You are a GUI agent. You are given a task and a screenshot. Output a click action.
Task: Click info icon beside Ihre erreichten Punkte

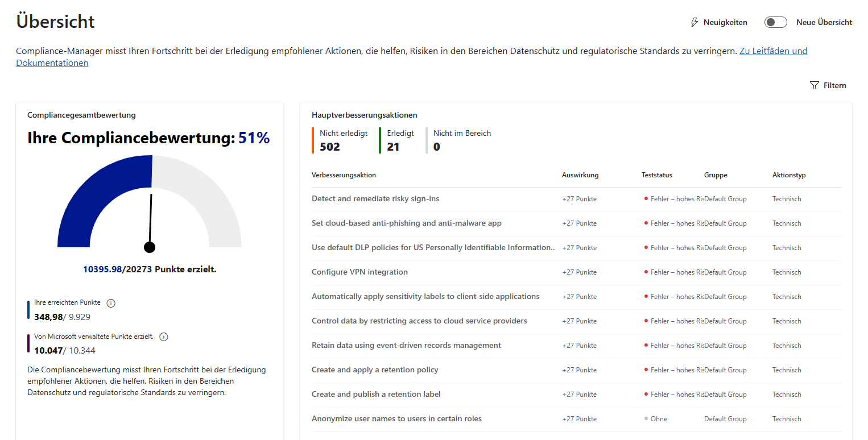pos(111,303)
